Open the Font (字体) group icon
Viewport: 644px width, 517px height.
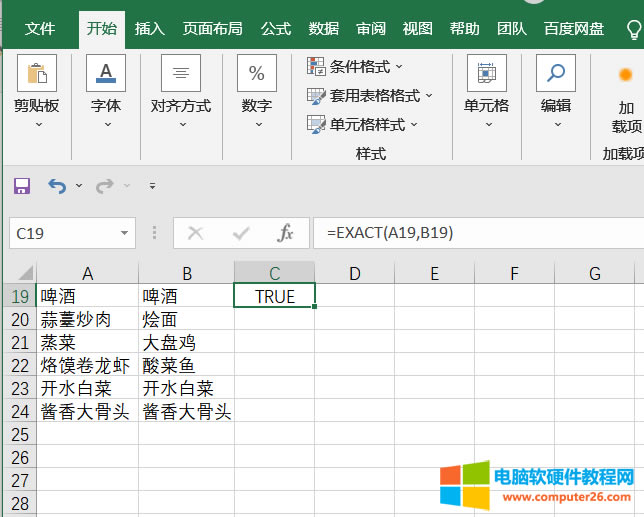tap(106, 74)
